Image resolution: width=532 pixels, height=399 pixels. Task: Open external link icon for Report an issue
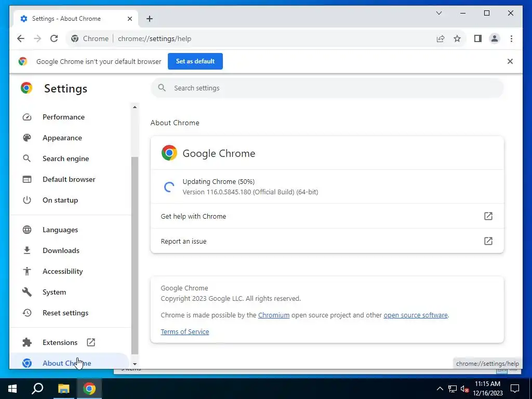(488, 241)
